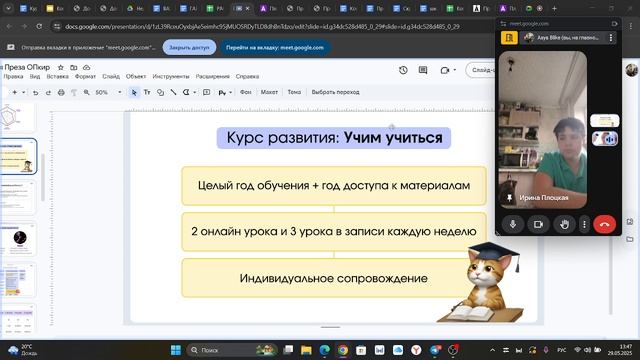640x360 pixels.
Task: Toggle microphone in the Meet popup
Action: 513,224
